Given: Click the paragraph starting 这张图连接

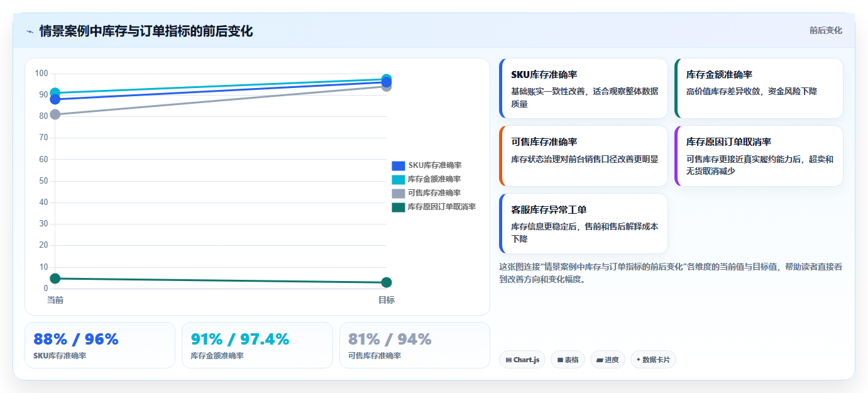Looking at the screenshot, I should [x=671, y=273].
